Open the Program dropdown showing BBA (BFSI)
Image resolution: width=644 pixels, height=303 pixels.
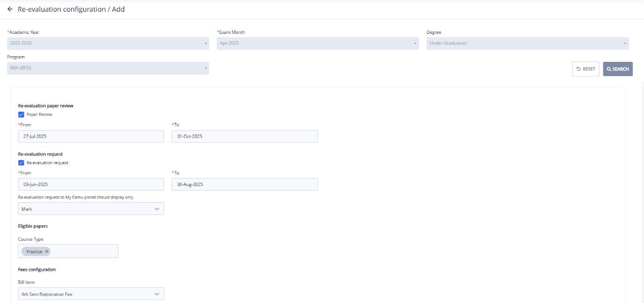(108, 68)
